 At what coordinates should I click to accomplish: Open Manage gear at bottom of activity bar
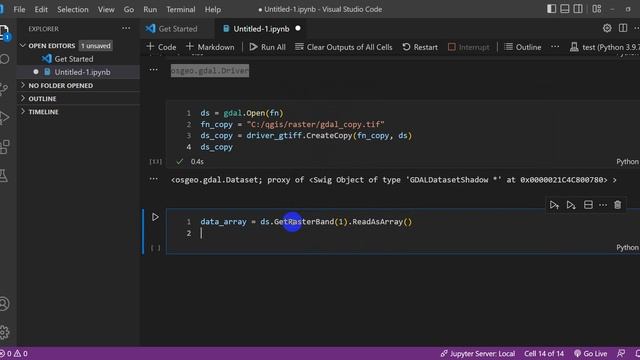click(x=4, y=332)
